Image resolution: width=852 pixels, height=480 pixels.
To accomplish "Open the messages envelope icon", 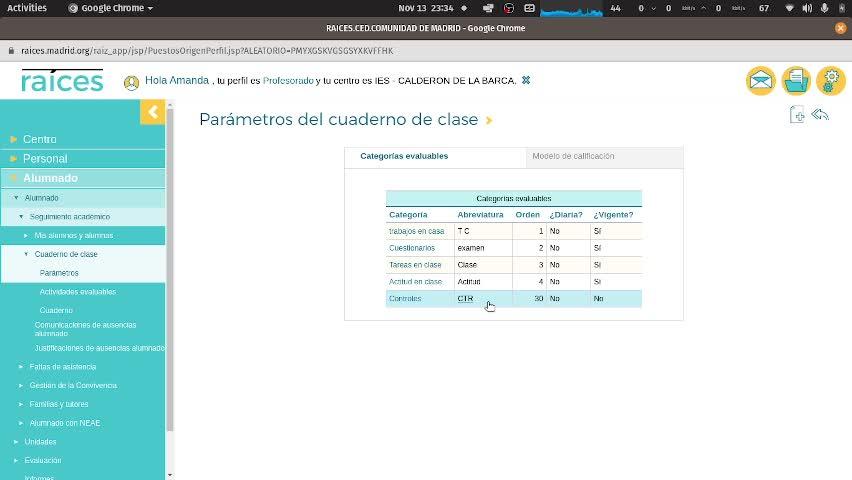I will [761, 80].
